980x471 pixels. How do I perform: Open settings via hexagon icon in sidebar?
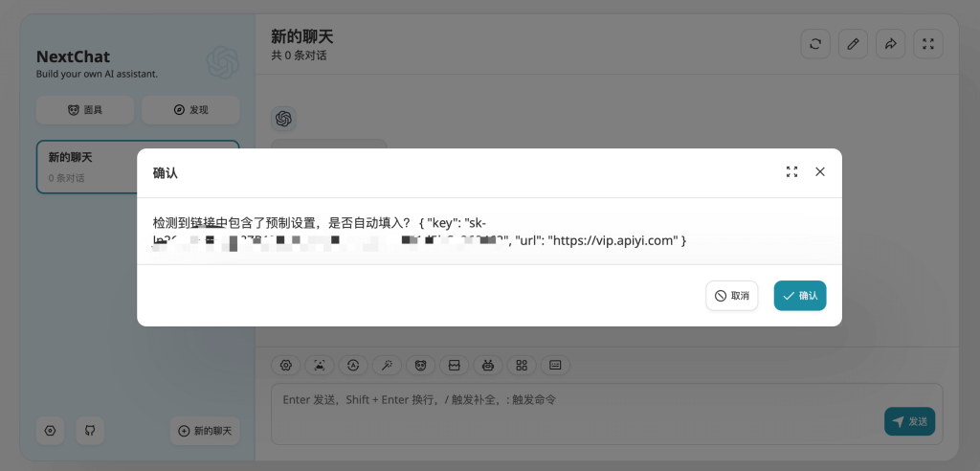pyautogui.click(x=51, y=431)
